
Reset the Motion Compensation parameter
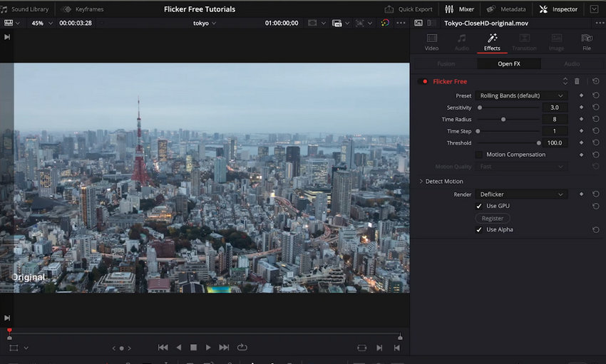point(595,155)
